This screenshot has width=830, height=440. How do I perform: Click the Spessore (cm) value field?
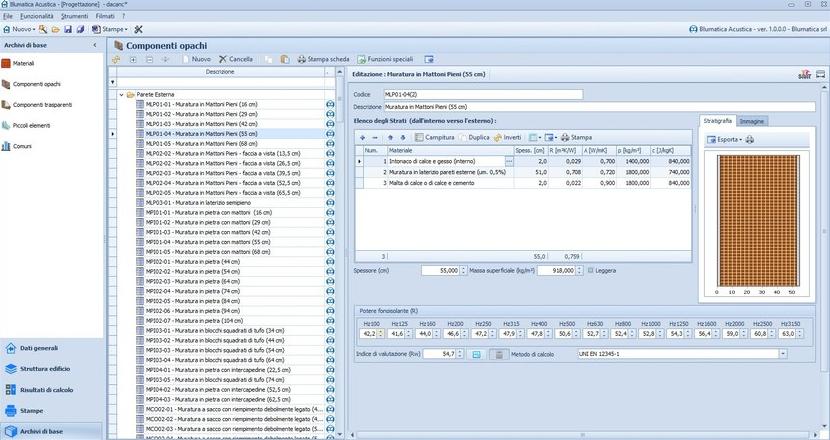tap(439, 270)
